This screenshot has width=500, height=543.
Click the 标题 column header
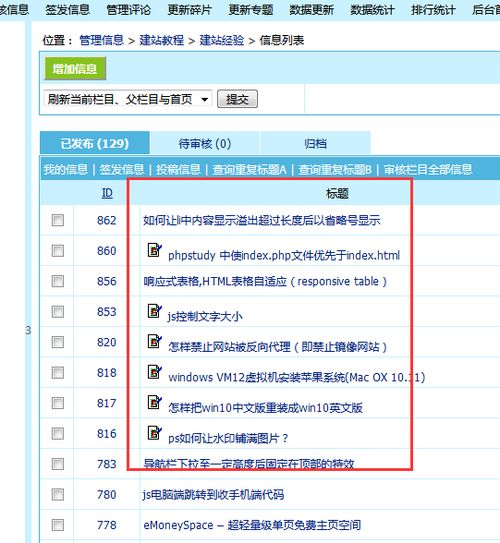click(337, 193)
